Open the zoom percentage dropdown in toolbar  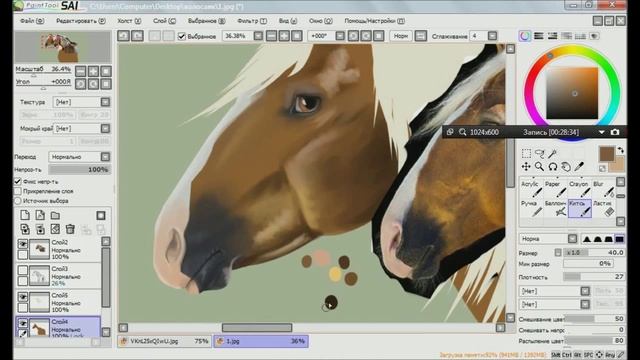[x=258, y=36]
